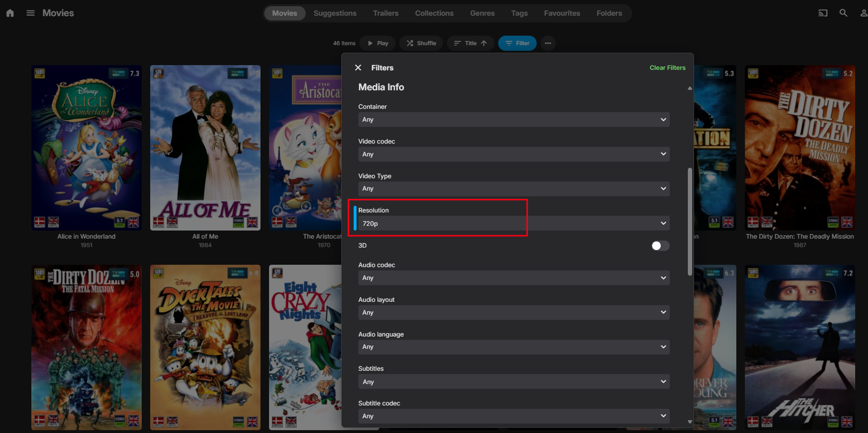Open the Alice in Wonderland poster

87,148
